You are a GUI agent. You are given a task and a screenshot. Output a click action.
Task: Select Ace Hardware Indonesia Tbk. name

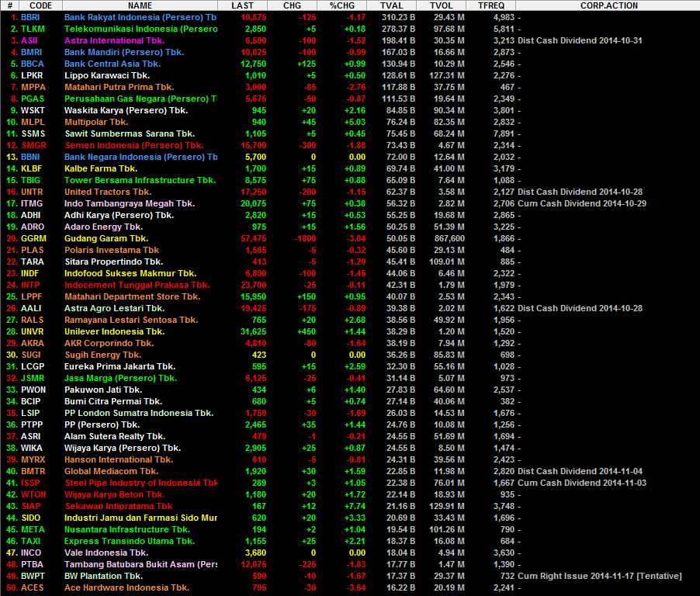(126, 587)
